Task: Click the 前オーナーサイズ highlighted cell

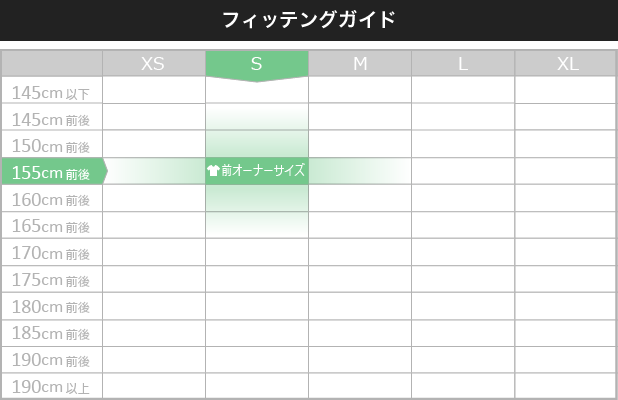Action: [x=257, y=171]
